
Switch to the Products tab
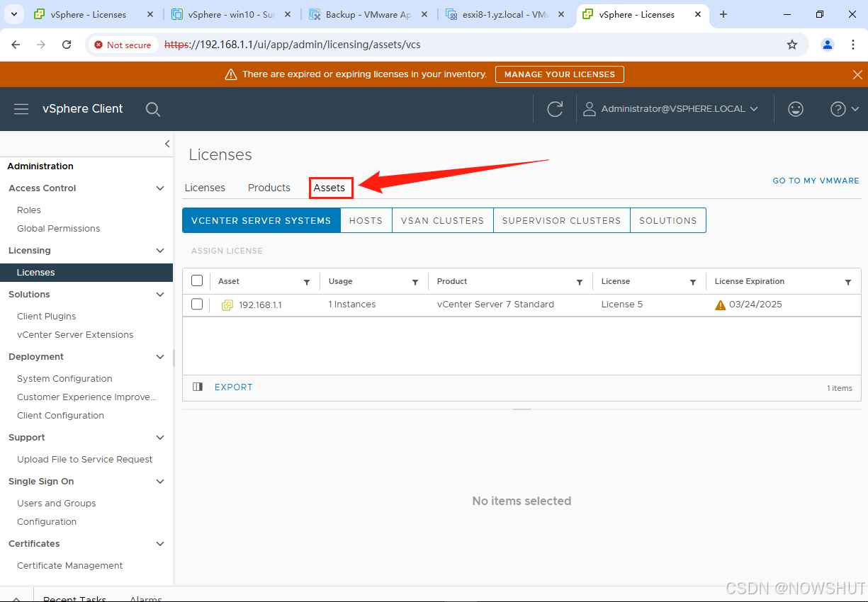[x=269, y=188]
